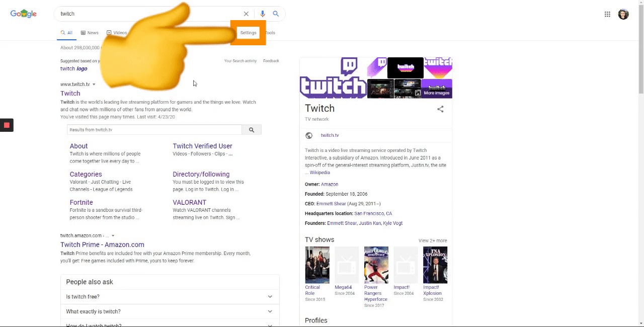This screenshot has height=327, width=644.
Task: Switch to the News tab
Action: pos(90,33)
